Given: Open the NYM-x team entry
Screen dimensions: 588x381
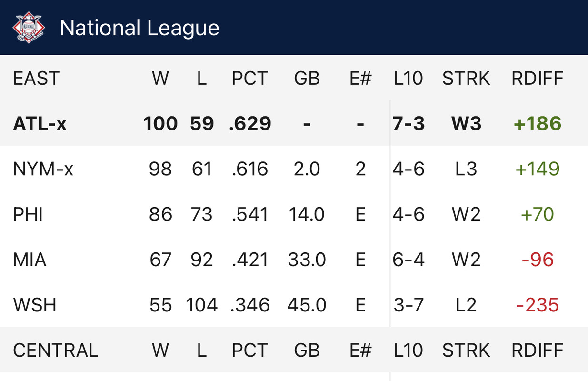Looking at the screenshot, I should [294, 169].
